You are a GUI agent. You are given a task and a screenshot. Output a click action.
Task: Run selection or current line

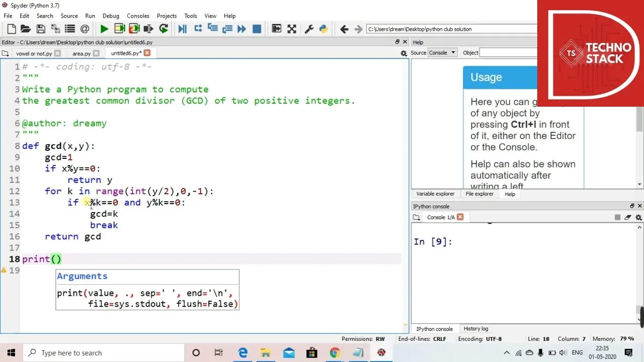tap(148, 29)
